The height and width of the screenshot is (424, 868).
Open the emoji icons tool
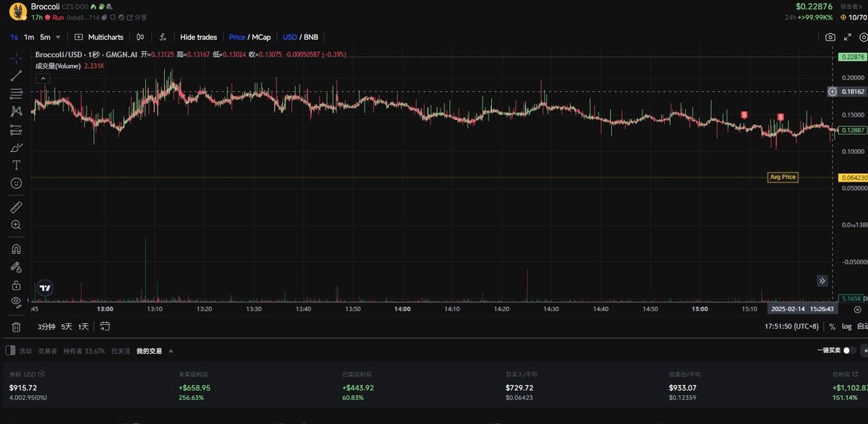(x=16, y=183)
